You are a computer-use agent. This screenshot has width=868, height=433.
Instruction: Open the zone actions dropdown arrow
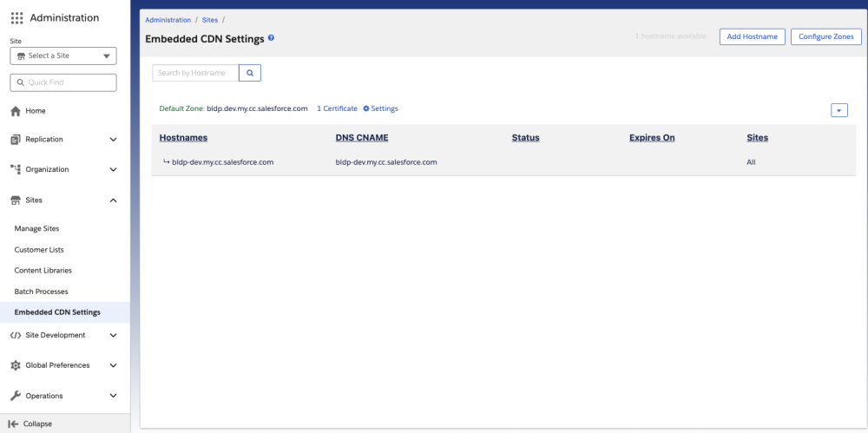click(x=838, y=110)
